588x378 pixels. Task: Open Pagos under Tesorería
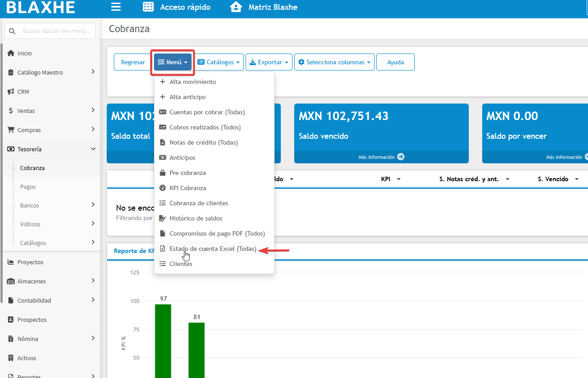point(28,187)
